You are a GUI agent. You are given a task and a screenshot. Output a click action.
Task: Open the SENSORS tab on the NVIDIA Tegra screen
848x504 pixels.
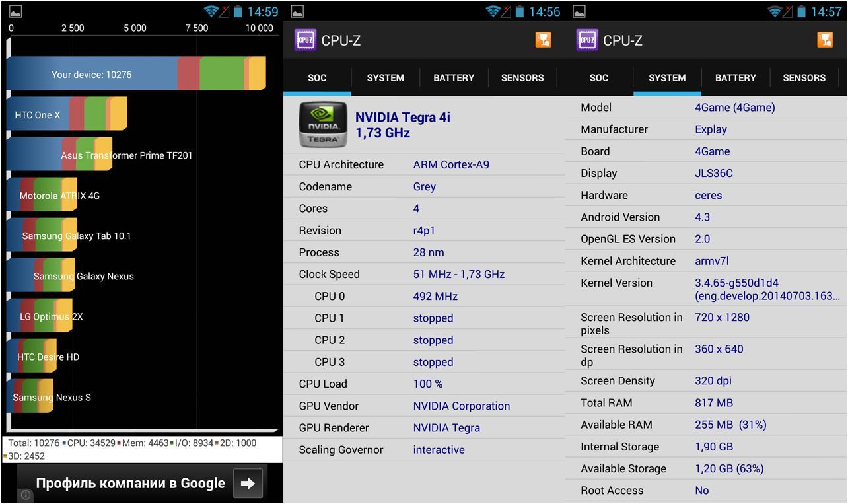[522, 78]
